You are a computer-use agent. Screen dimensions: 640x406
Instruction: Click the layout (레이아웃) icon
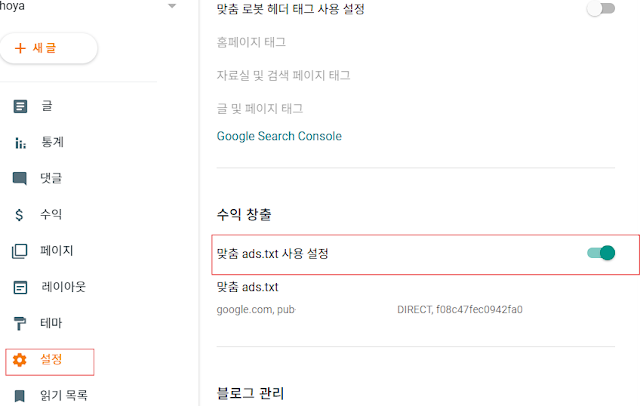(20, 287)
